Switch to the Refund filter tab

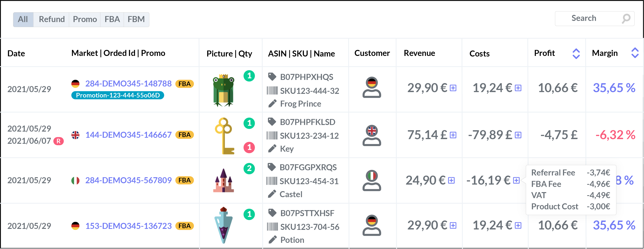(x=51, y=20)
